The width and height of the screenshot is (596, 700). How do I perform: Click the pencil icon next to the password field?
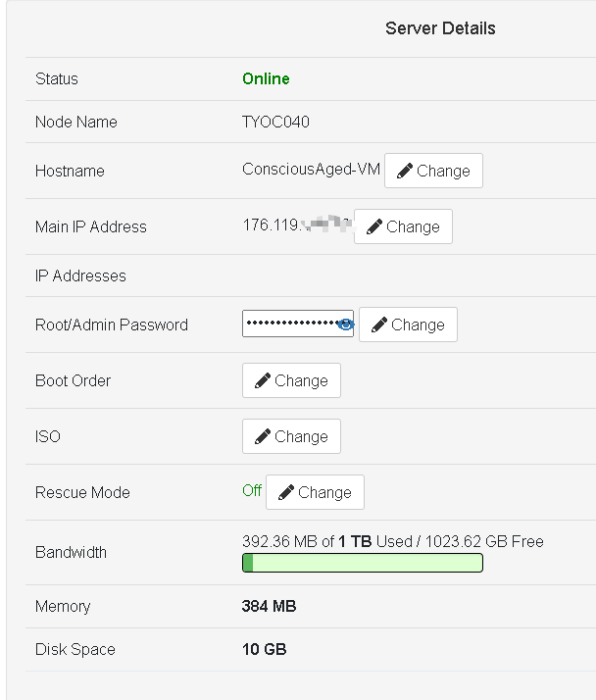pyautogui.click(x=378, y=325)
